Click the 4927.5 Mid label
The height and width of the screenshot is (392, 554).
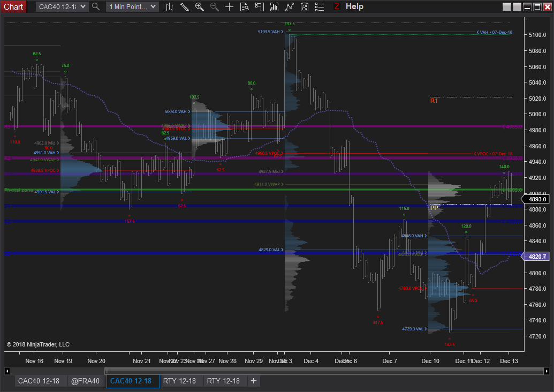click(271, 171)
